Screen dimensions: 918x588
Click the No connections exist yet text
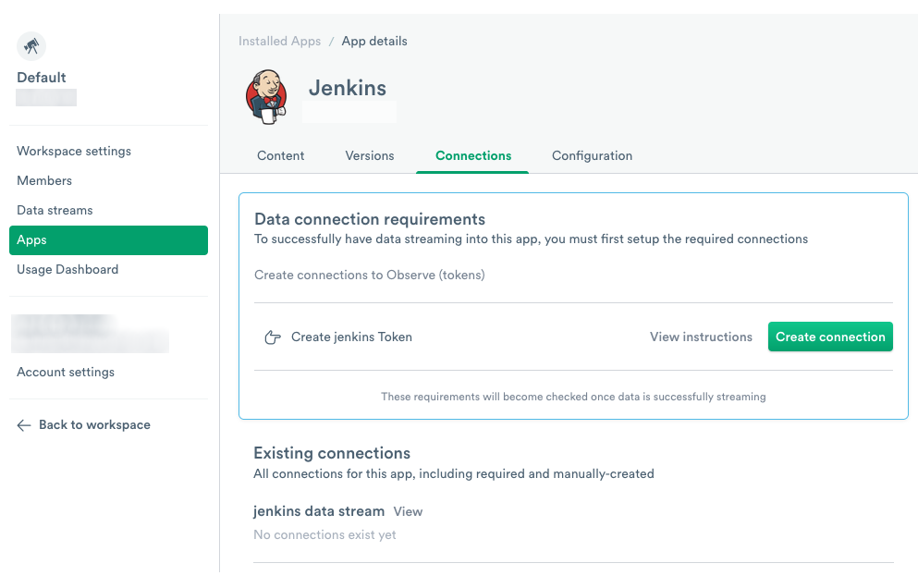tap(324, 535)
